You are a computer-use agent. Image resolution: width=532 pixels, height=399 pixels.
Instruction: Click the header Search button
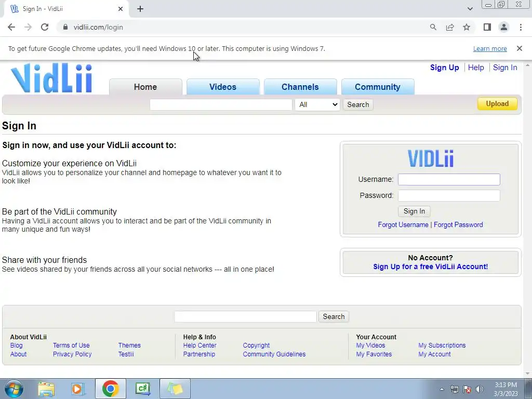pos(358,104)
